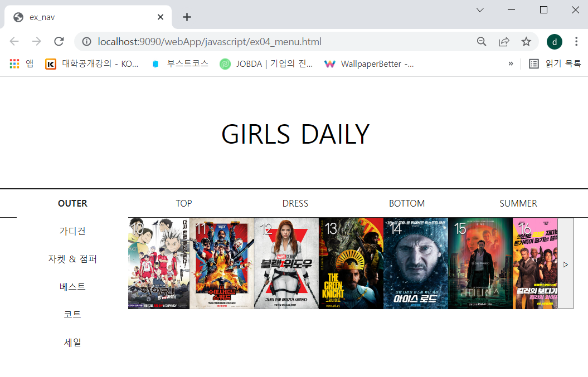Choose 세일 in the submenu
The width and height of the screenshot is (588, 377).
[73, 342]
